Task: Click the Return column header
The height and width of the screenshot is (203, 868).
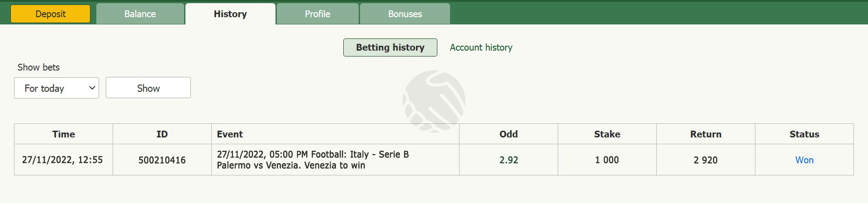Action: point(706,134)
